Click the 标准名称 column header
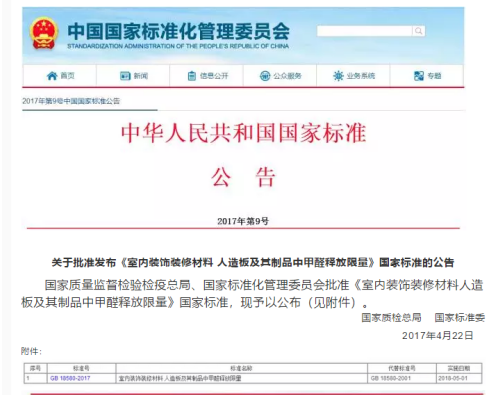 pos(241,368)
